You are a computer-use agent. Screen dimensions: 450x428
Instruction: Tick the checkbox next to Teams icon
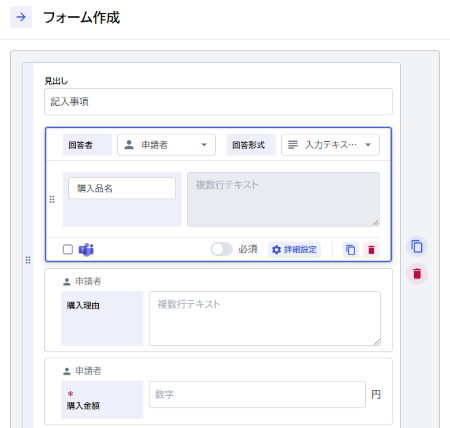pos(68,249)
